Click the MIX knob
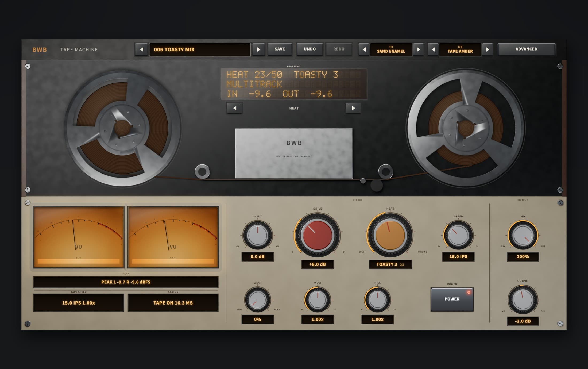The height and width of the screenshot is (369, 588). pos(523,235)
